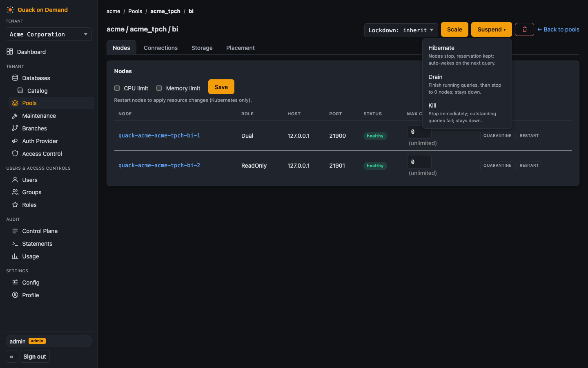Viewport: 588px width, 368px height.
Task: Click the Config sliders icon
Action: 15,282
